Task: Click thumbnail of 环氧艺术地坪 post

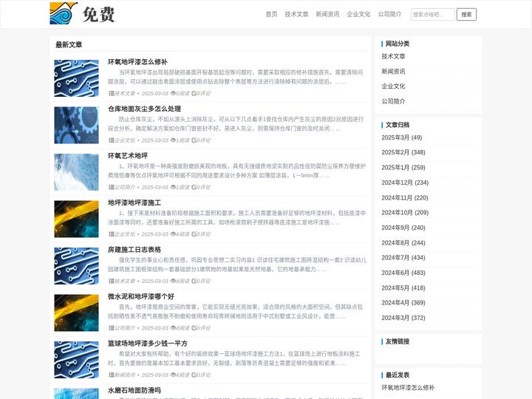Action: [76, 172]
